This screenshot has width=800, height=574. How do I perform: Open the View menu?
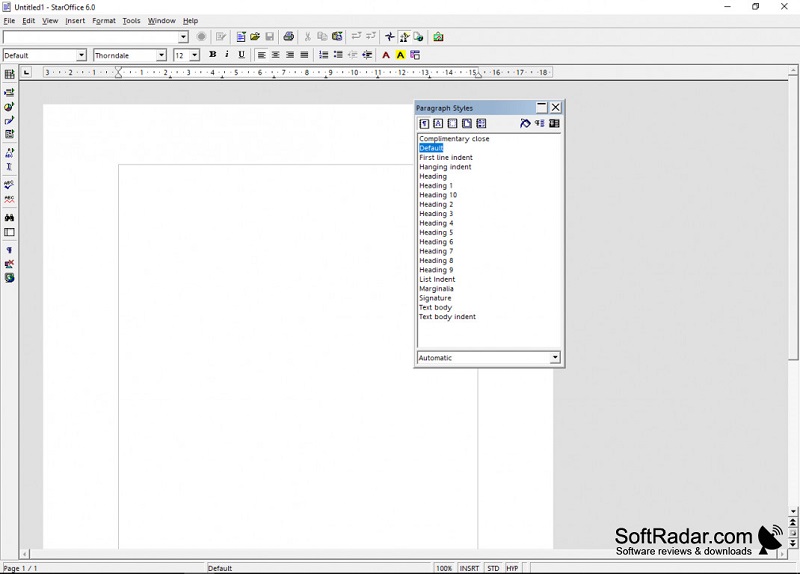coord(50,21)
